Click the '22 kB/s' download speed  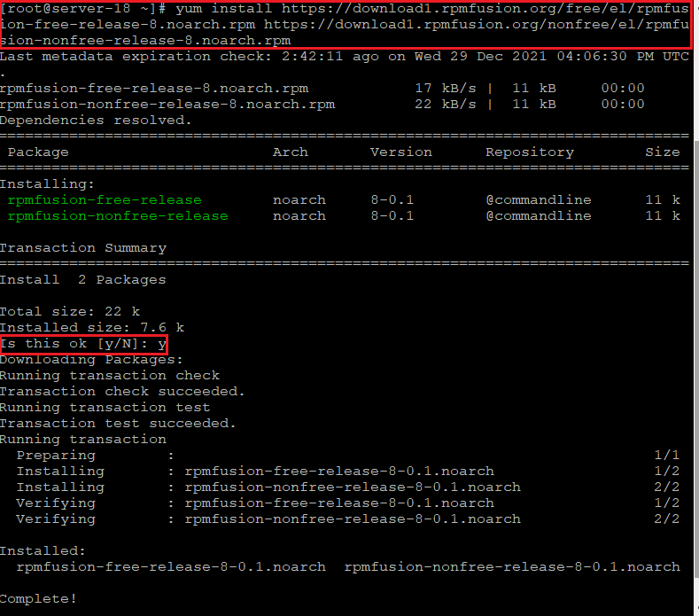[446, 105]
